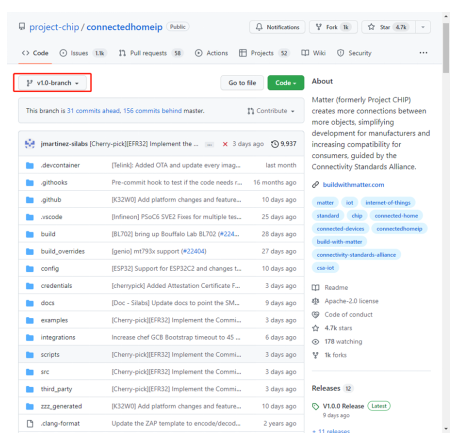The height and width of the screenshot is (445, 456).
Task: Open the credentials folder icon
Action: pos(30,286)
